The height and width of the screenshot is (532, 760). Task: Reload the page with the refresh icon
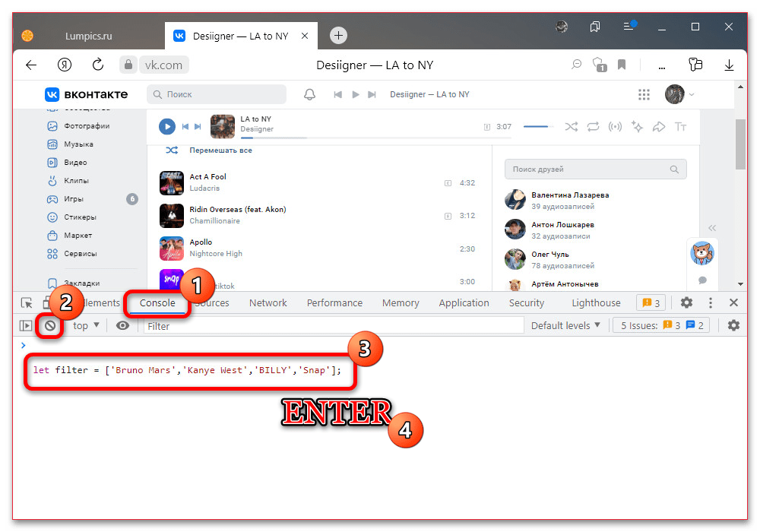98,65
